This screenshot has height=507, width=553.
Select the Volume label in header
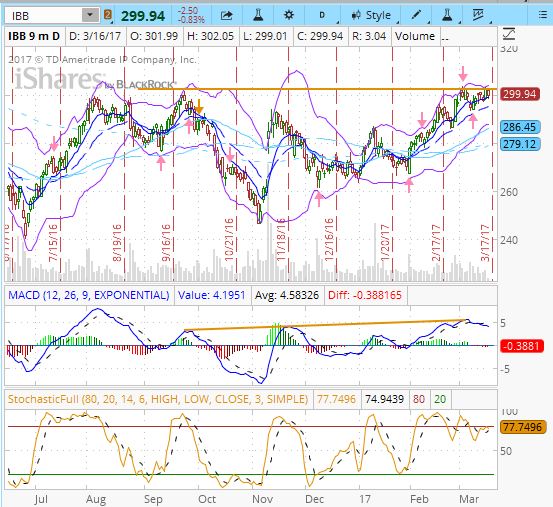(415, 36)
